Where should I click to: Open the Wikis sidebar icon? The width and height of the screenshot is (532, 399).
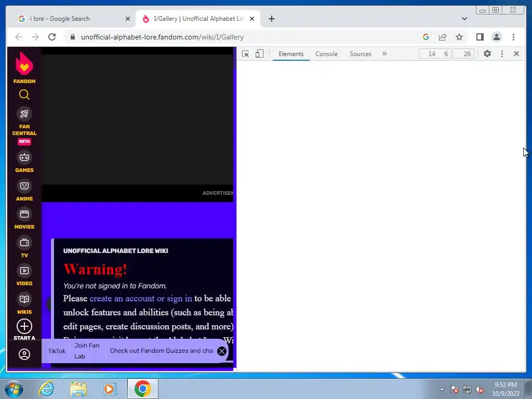24,299
